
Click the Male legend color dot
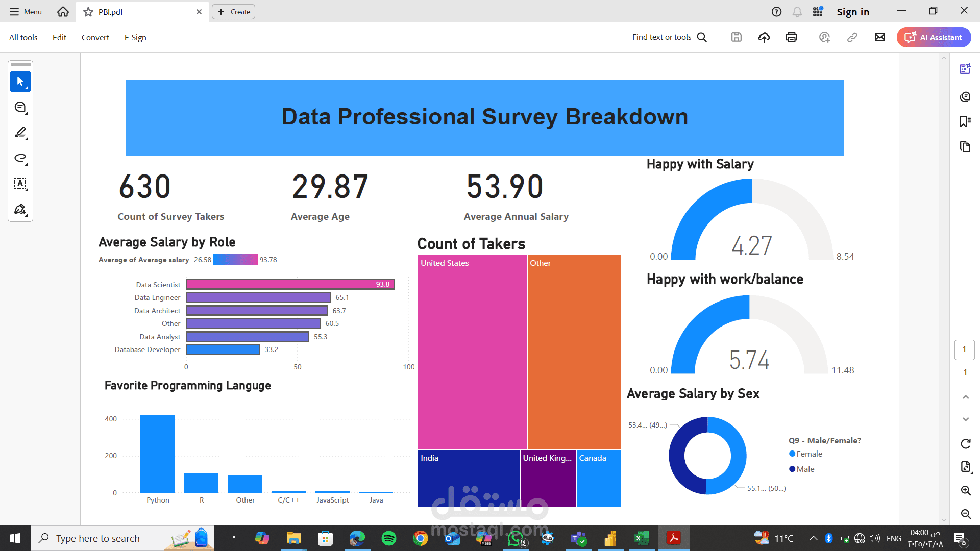pyautogui.click(x=792, y=469)
